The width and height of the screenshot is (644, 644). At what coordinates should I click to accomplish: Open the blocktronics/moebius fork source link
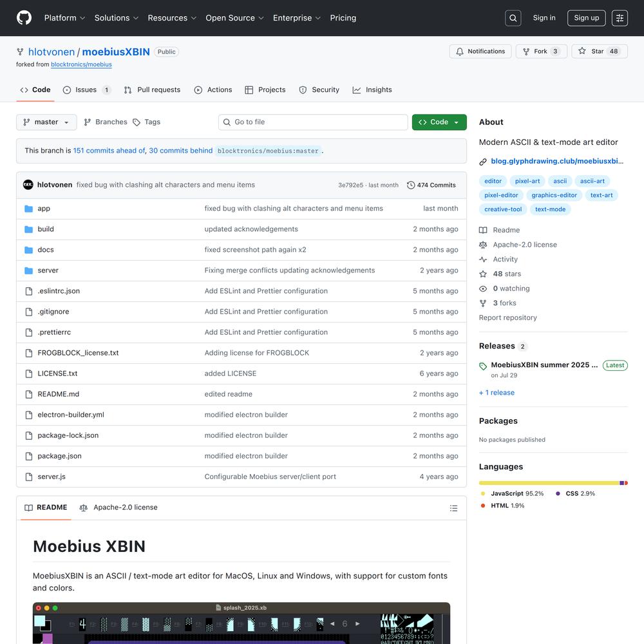point(81,64)
